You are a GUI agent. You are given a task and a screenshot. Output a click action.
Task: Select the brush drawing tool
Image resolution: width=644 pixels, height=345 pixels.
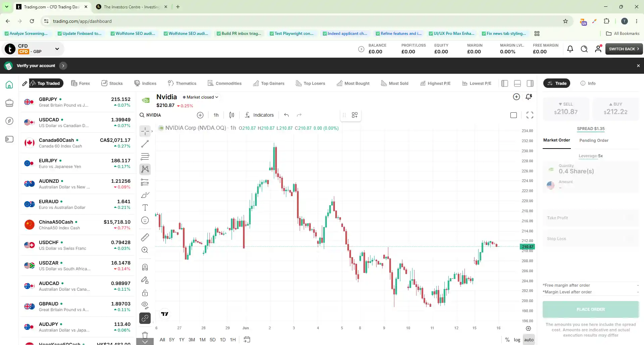(x=145, y=195)
